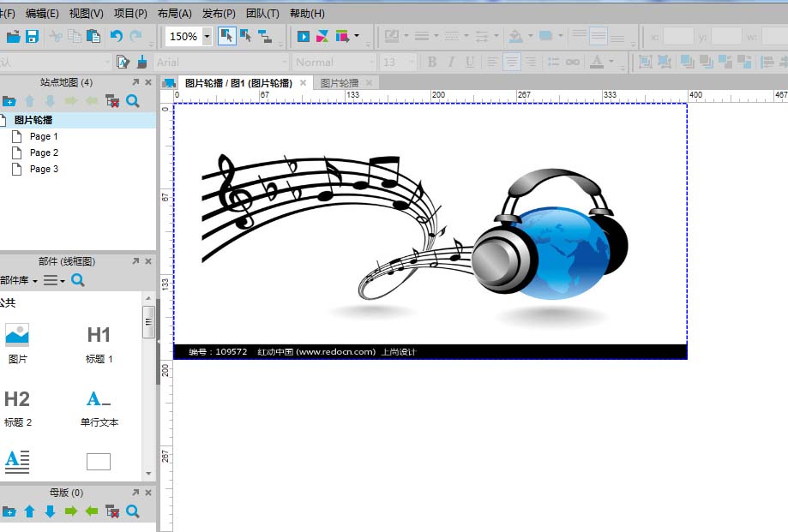Select Page 1 in sitemap

(x=44, y=136)
